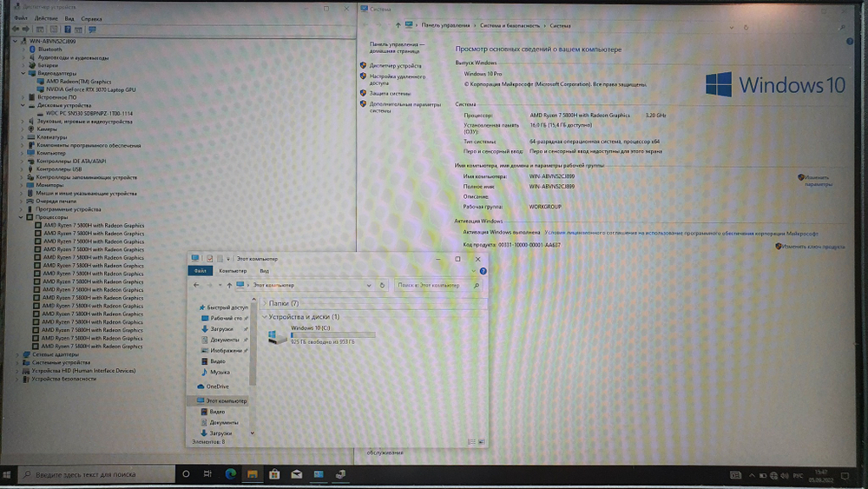Open the Mail app from the taskbar
The height and width of the screenshot is (489, 868).
(296, 474)
